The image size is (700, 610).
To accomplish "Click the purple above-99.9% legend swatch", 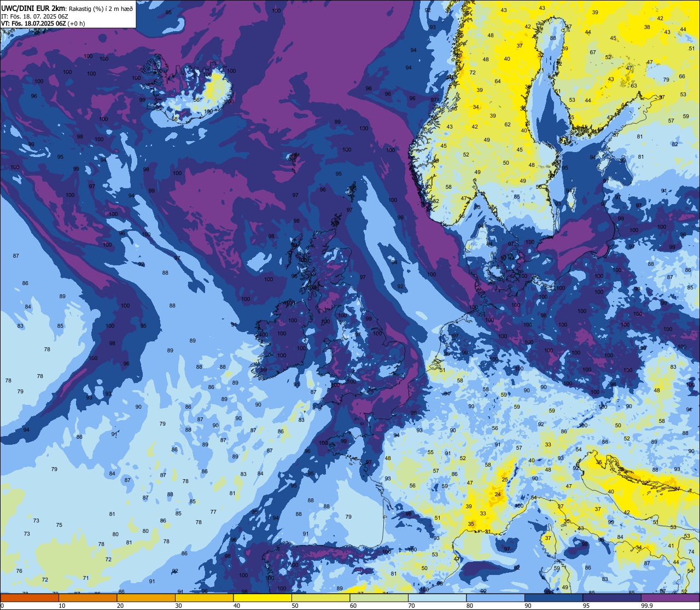I will [670, 598].
